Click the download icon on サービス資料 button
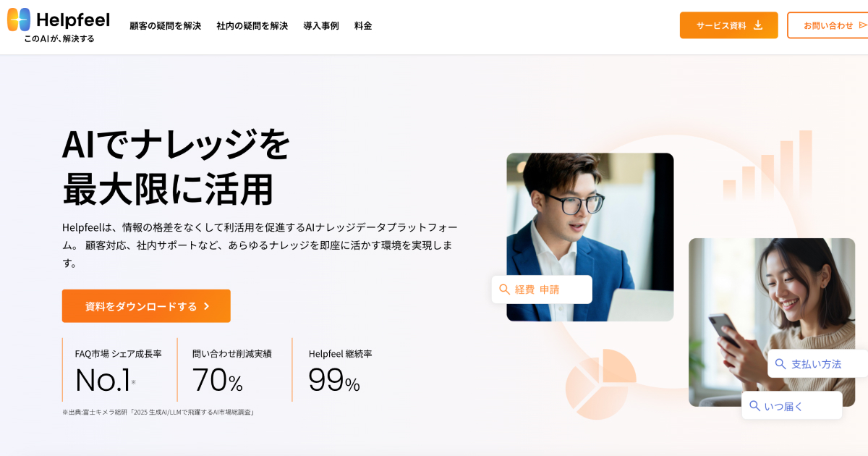Viewport: 868px width, 456px height. 758,25
